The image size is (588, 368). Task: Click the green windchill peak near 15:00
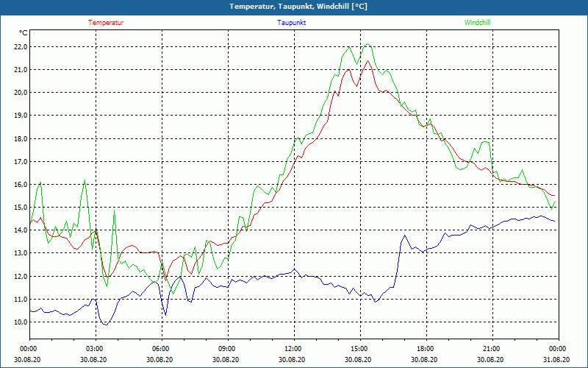(x=368, y=44)
